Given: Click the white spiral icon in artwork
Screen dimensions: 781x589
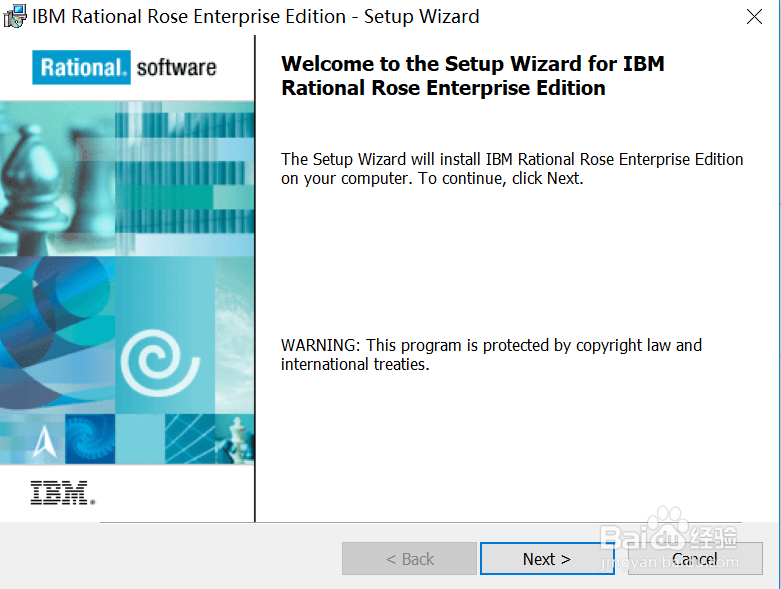Looking at the screenshot, I should click(x=158, y=358).
